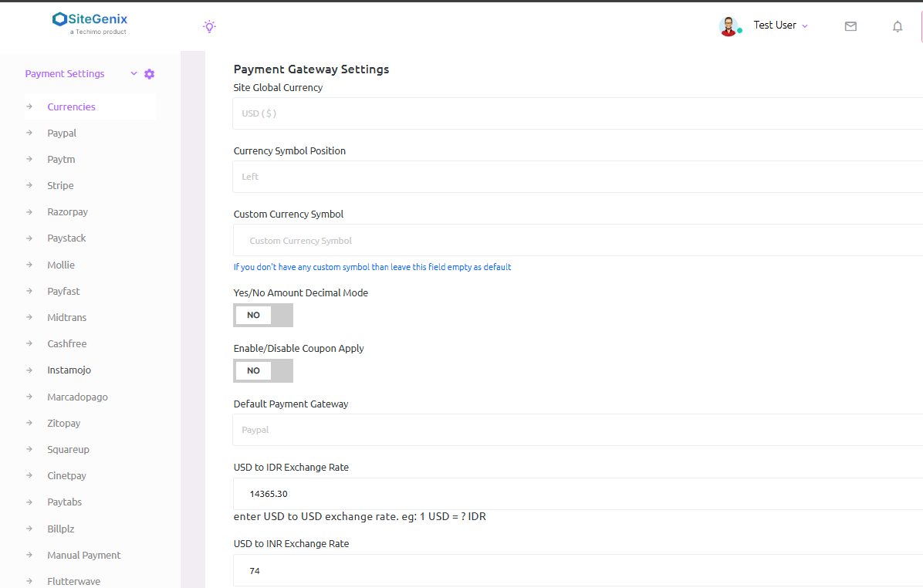Expand the Test User account menu
The width and height of the screenshot is (923, 588).
[x=780, y=25]
